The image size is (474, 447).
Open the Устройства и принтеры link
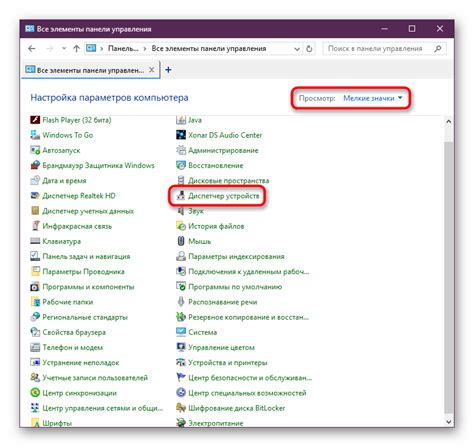(x=228, y=362)
